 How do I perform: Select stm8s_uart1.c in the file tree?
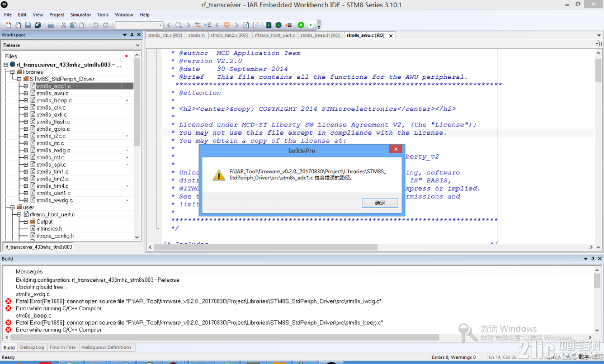coord(54,193)
